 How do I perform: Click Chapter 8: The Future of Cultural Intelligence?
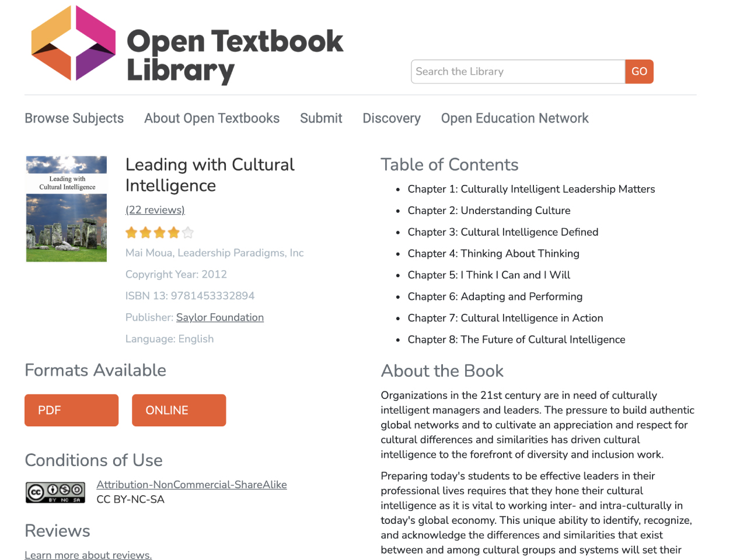coord(516,339)
